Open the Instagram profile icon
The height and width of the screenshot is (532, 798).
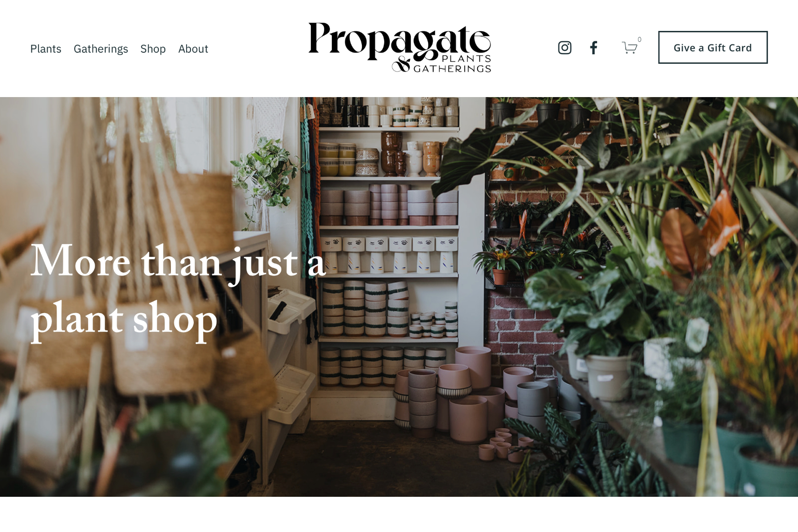click(565, 48)
